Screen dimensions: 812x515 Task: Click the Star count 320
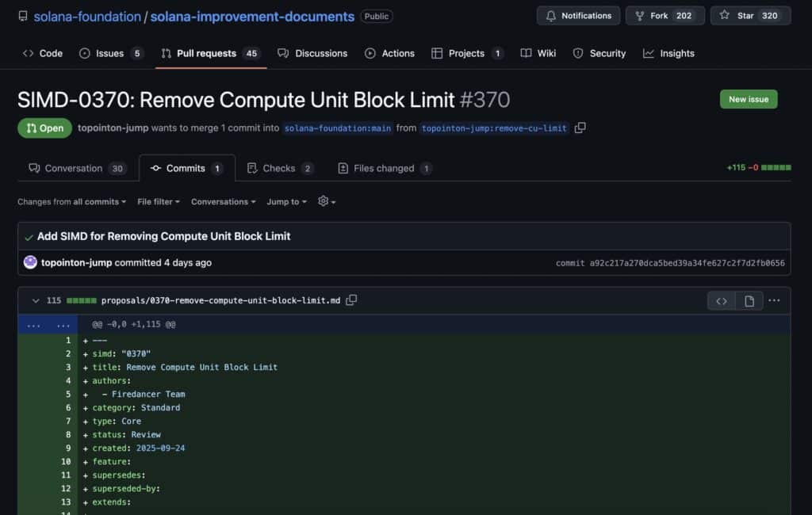(x=769, y=16)
